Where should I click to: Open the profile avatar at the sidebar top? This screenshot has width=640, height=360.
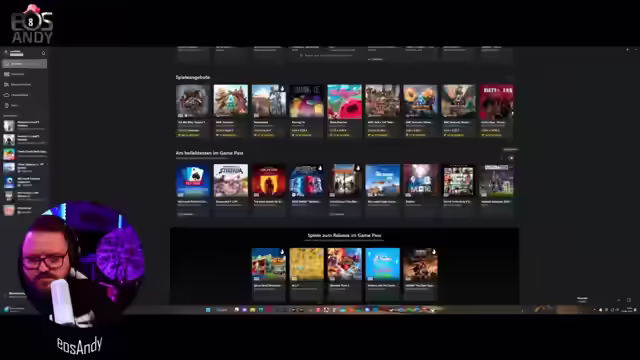click(x=6, y=53)
